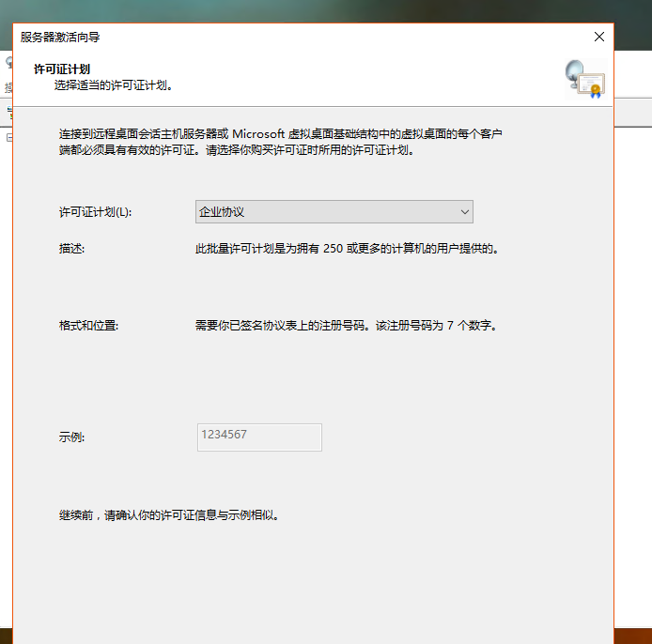This screenshot has height=644, width=652.
Task: Click the 选择适当的许可证计划 subtitle
Action: pyautogui.click(x=113, y=85)
